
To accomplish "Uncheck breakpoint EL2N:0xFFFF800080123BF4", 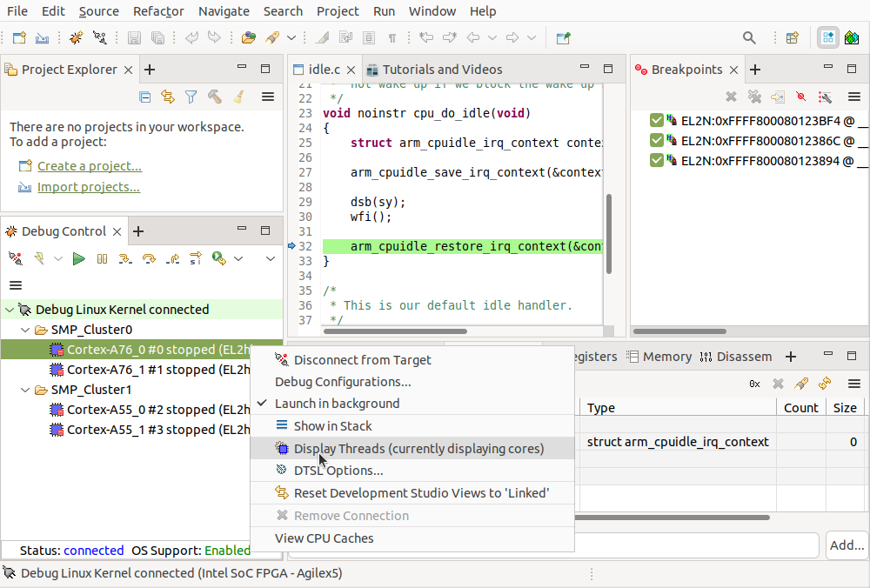I will 657,120.
